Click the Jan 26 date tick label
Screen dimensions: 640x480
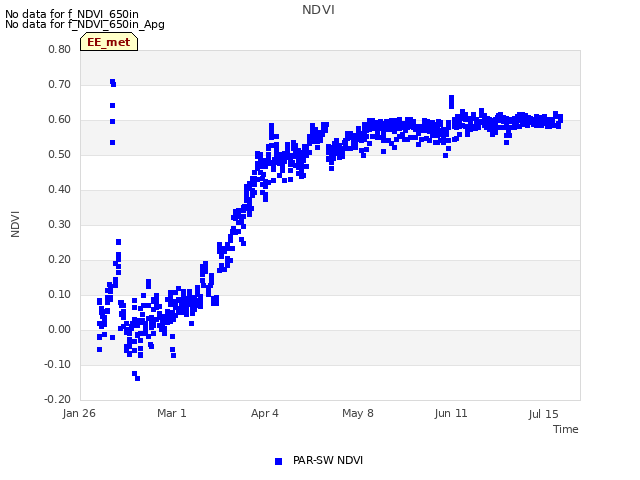[79, 413]
